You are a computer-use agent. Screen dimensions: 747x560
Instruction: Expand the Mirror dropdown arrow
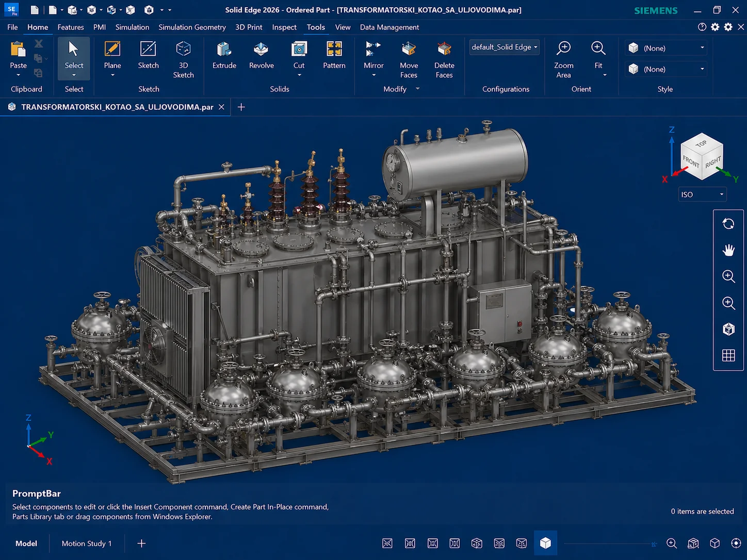click(373, 75)
